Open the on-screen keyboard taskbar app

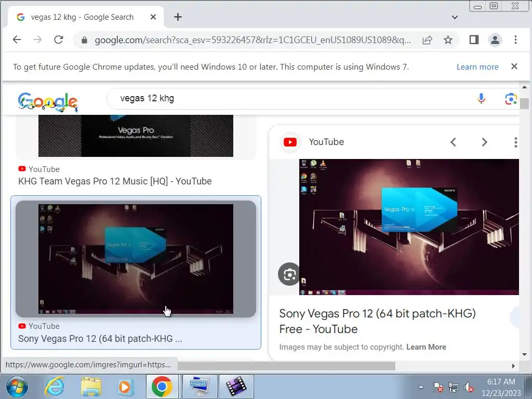(200, 387)
